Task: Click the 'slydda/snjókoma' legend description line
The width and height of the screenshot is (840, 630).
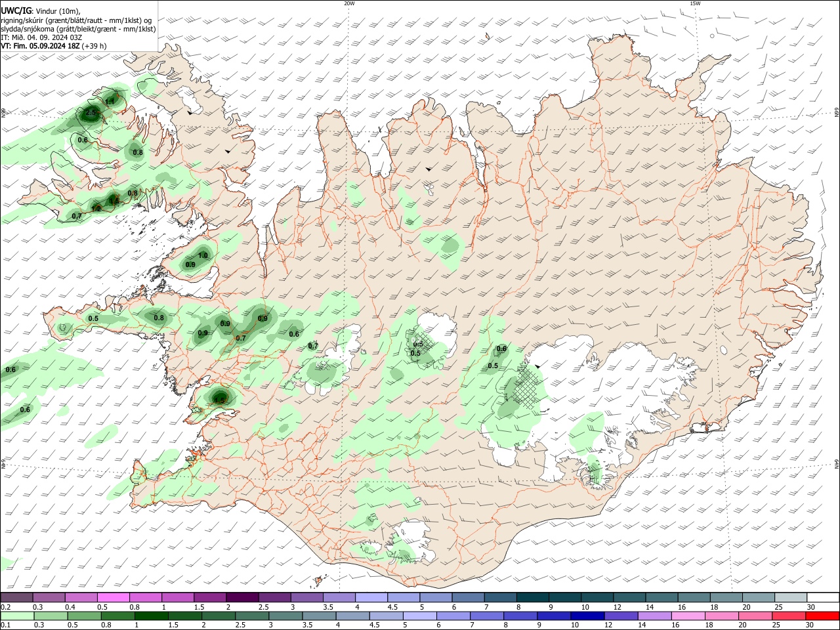Action: pyautogui.click(x=78, y=29)
